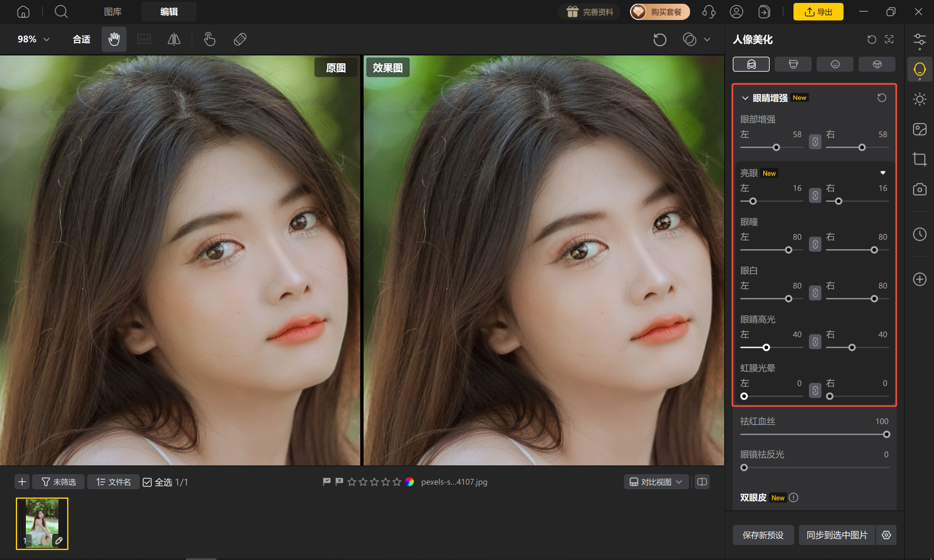Click the 导出 export button

pyautogui.click(x=818, y=12)
